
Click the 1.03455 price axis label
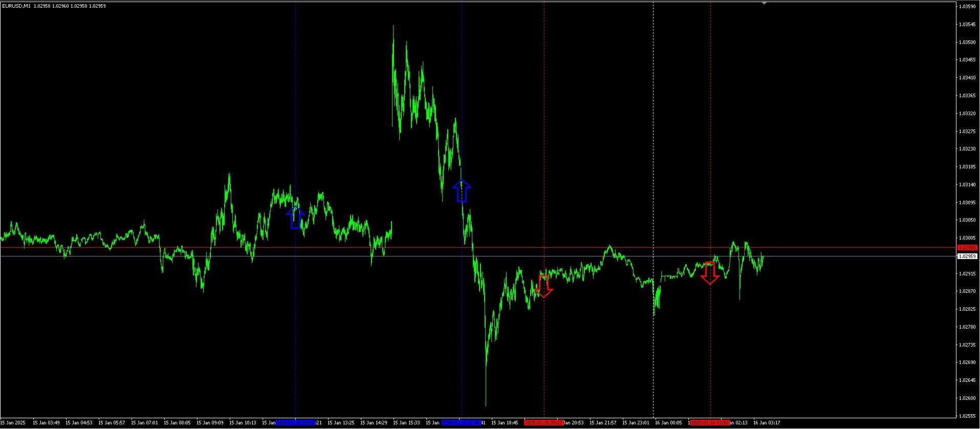(967, 60)
